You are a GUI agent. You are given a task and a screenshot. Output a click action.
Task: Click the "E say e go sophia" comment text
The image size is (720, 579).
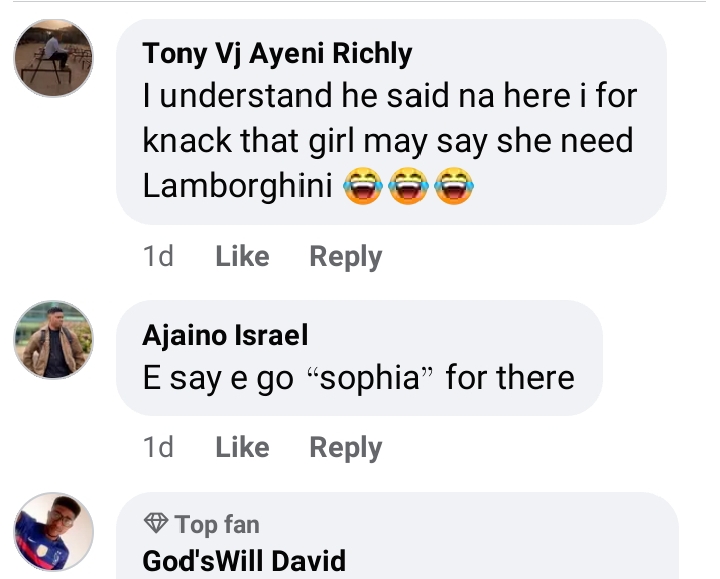358,378
